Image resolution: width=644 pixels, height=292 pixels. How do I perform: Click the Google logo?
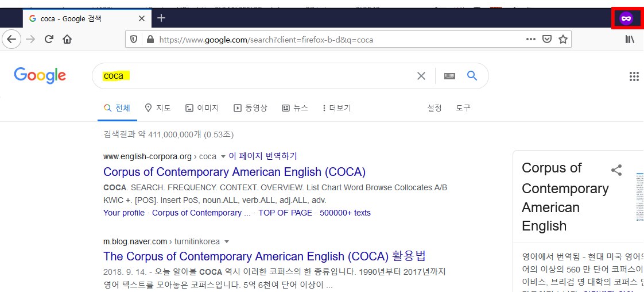pos(40,76)
